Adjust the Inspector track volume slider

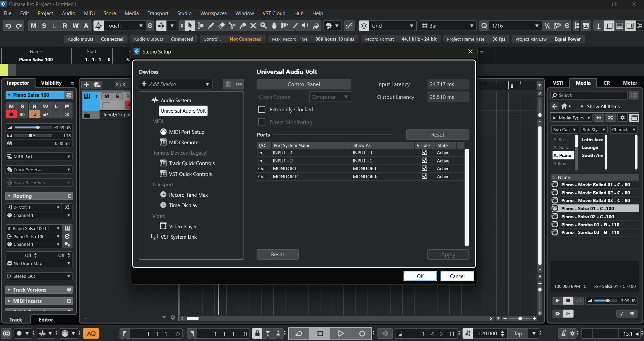(x=38, y=127)
